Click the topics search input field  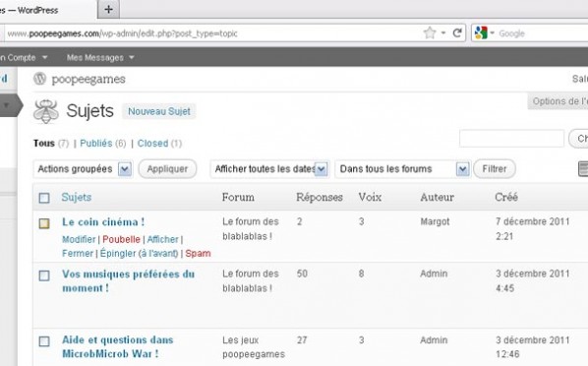(511, 139)
